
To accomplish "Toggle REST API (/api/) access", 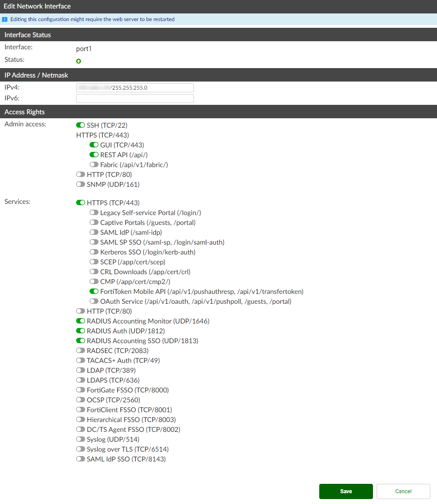I will click(94, 155).
